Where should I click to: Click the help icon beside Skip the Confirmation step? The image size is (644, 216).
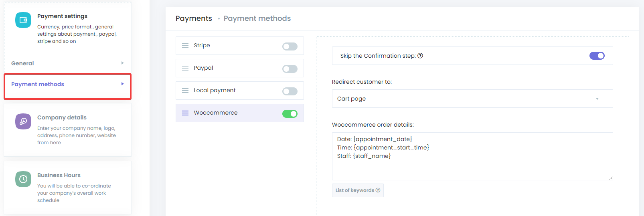coord(420,56)
